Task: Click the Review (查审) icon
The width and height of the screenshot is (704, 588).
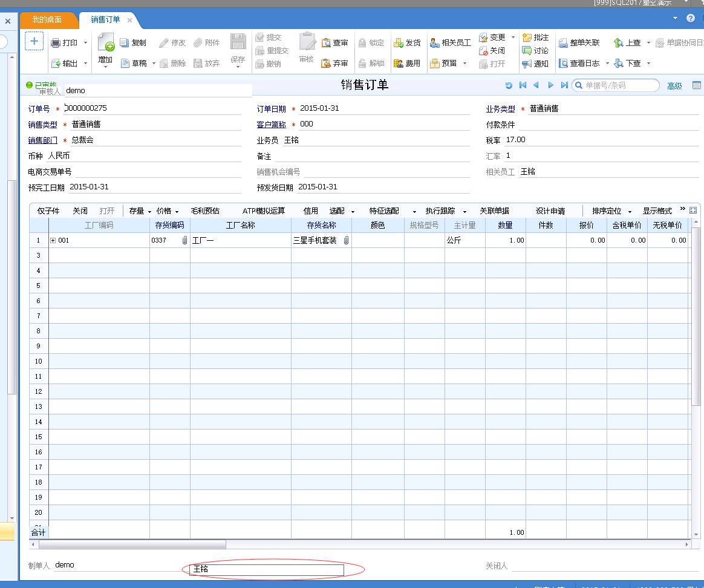Action: [326, 43]
